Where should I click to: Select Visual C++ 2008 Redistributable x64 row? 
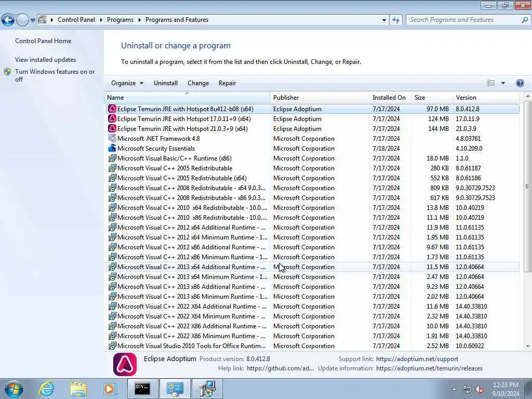coord(312,188)
